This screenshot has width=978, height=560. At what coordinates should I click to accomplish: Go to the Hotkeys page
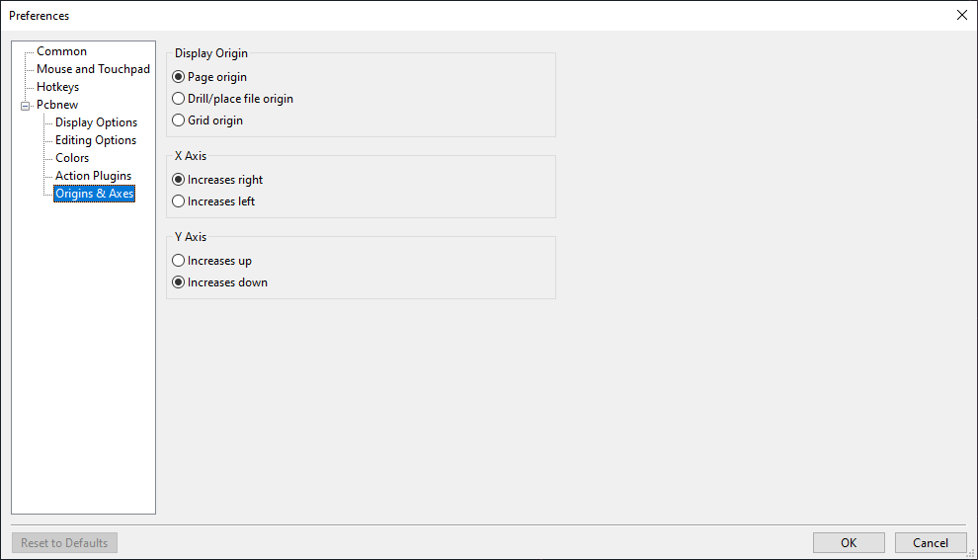coord(57,87)
